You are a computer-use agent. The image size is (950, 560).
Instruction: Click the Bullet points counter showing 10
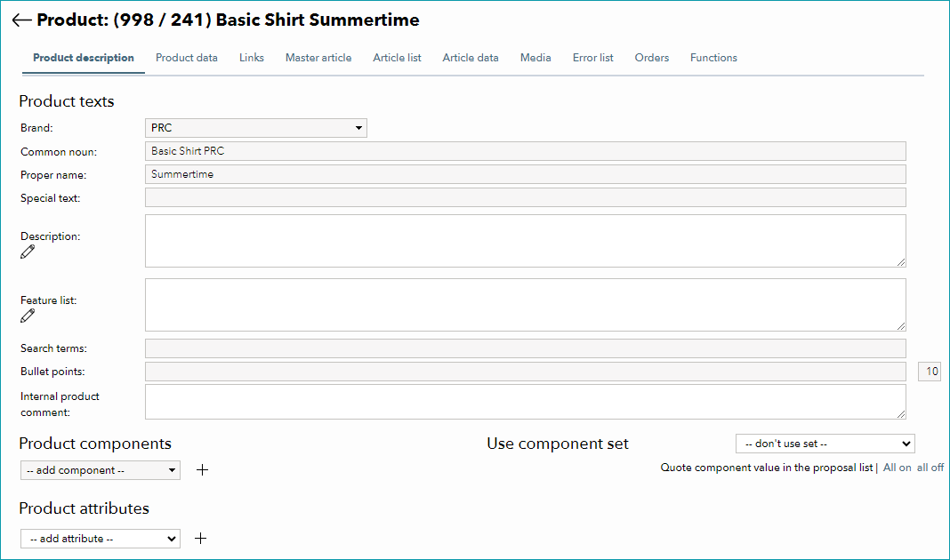pos(930,372)
